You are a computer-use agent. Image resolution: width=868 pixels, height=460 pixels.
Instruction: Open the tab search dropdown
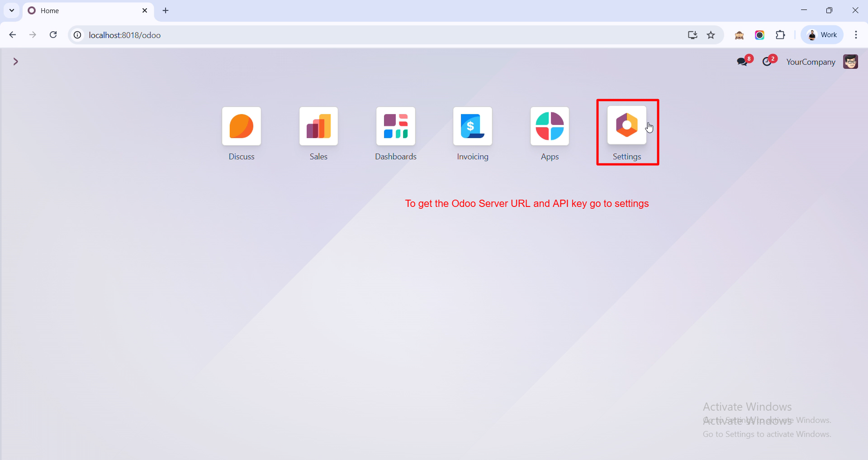coord(12,10)
